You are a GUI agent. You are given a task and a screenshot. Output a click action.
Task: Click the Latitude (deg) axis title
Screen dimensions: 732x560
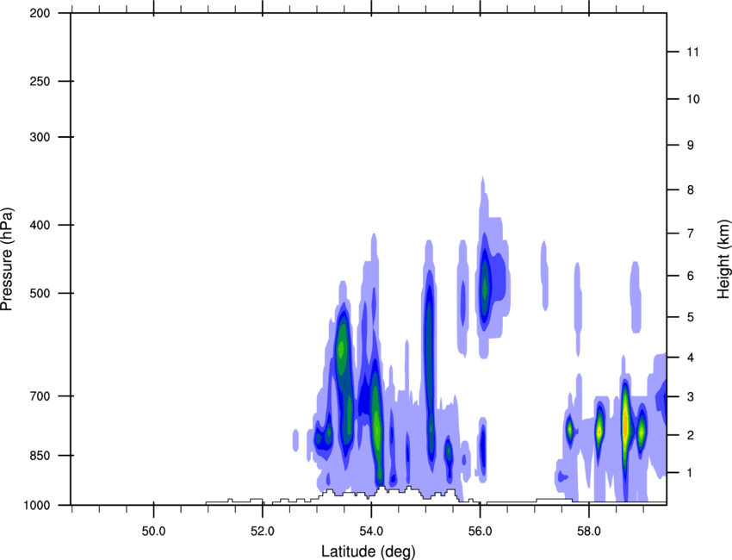[x=369, y=551]
